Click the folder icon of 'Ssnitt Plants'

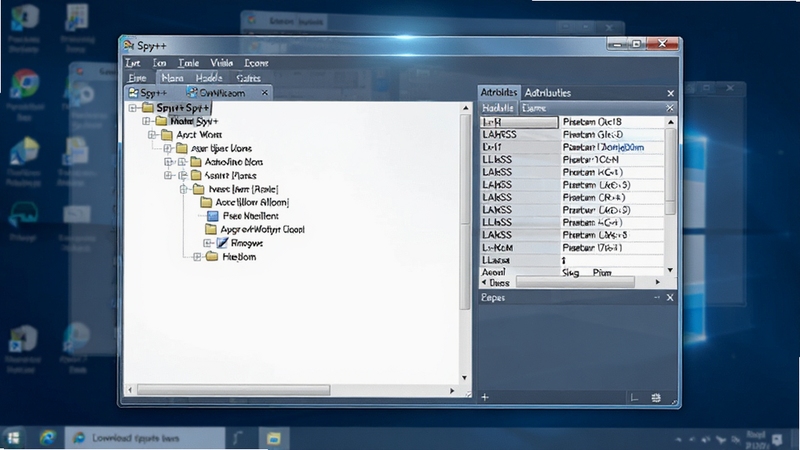[196, 176]
